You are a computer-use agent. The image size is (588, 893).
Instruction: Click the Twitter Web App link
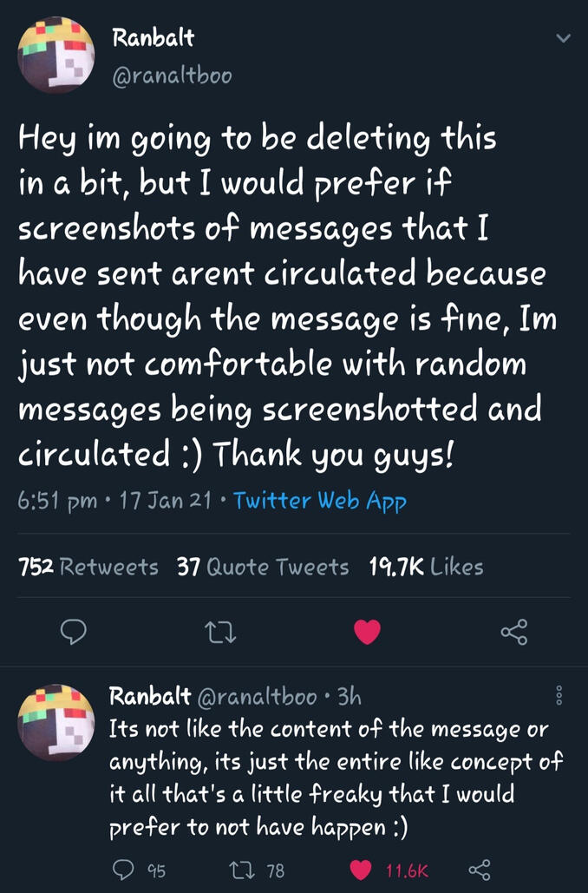pos(320,501)
